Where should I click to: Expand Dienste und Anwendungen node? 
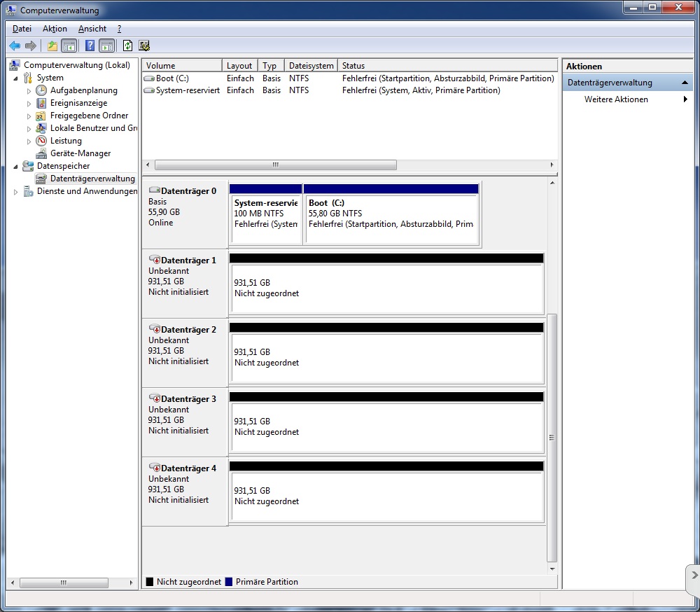click(15, 192)
